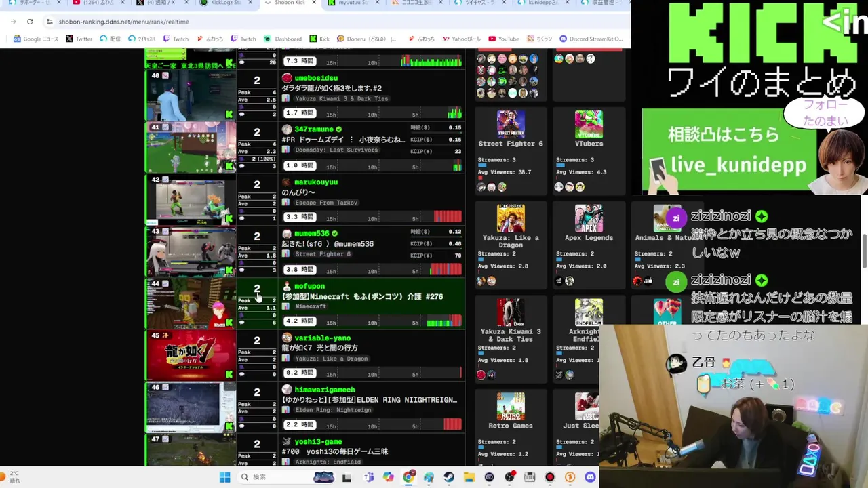Open streamer link 347ramune

click(x=313, y=129)
